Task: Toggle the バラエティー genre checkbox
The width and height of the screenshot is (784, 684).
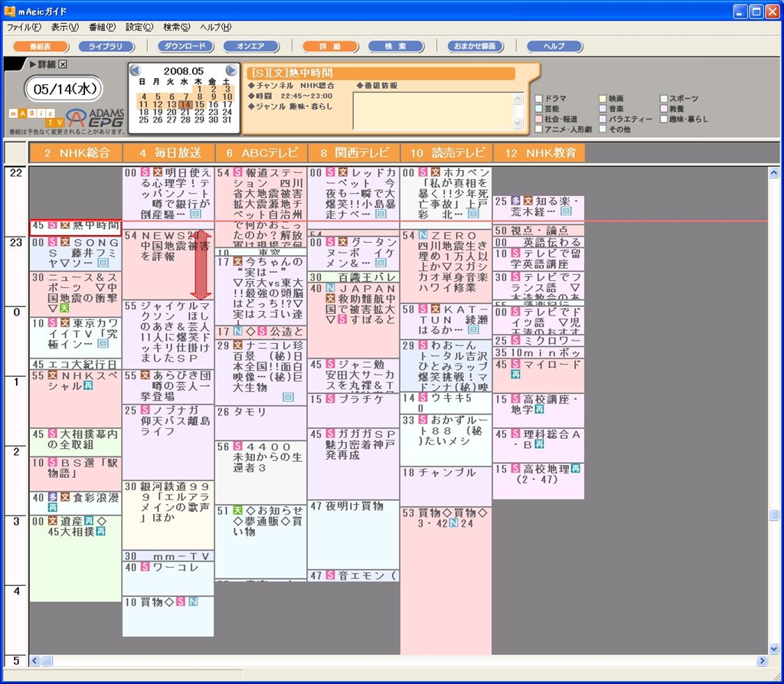Action: [603, 119]
